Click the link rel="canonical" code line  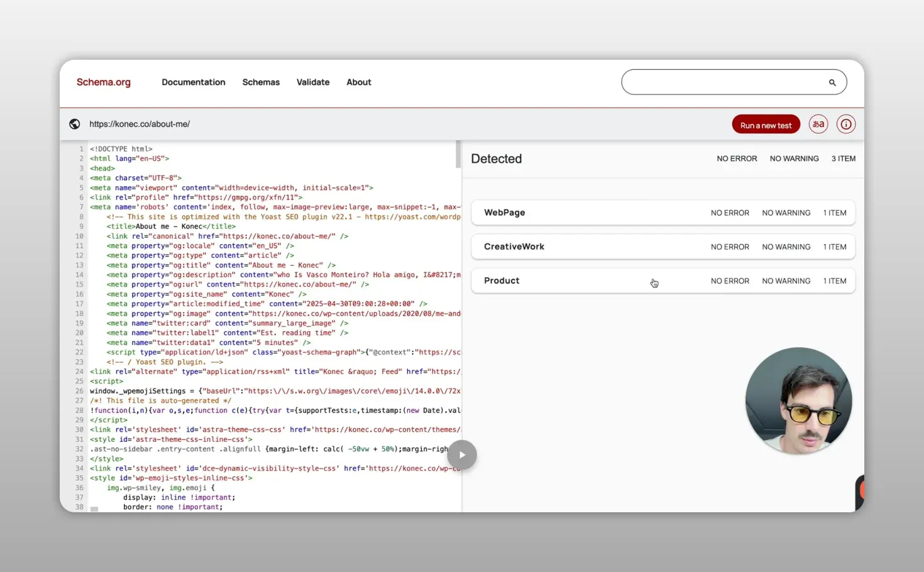click(x=228, y=236)
